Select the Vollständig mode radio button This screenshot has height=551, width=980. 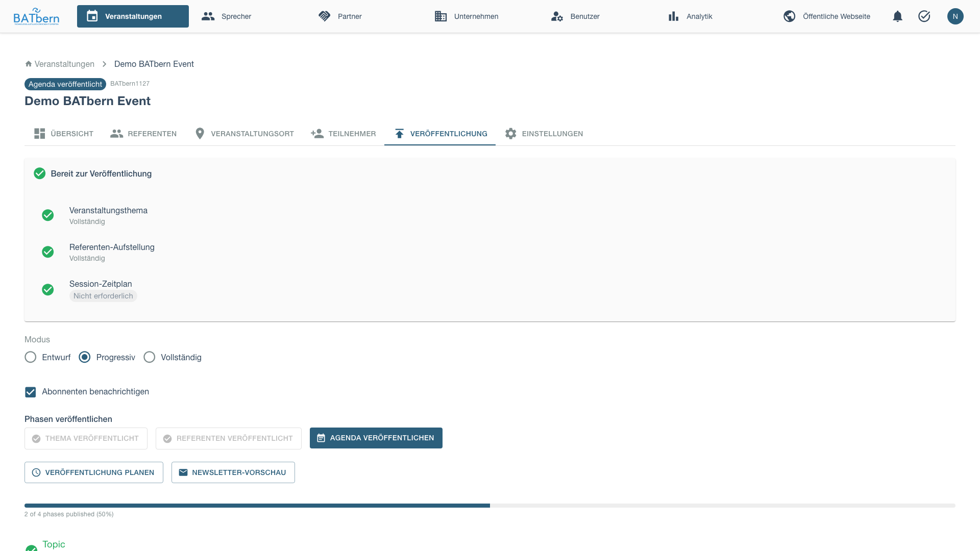(149, 357)
